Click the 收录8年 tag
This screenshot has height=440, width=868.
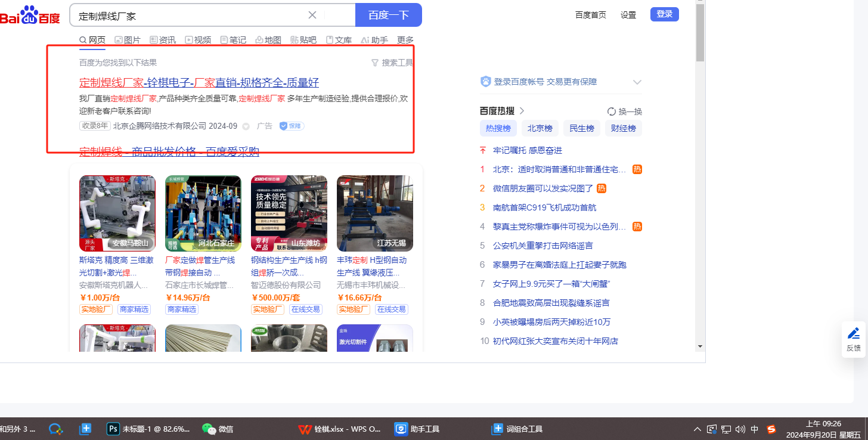95,126
